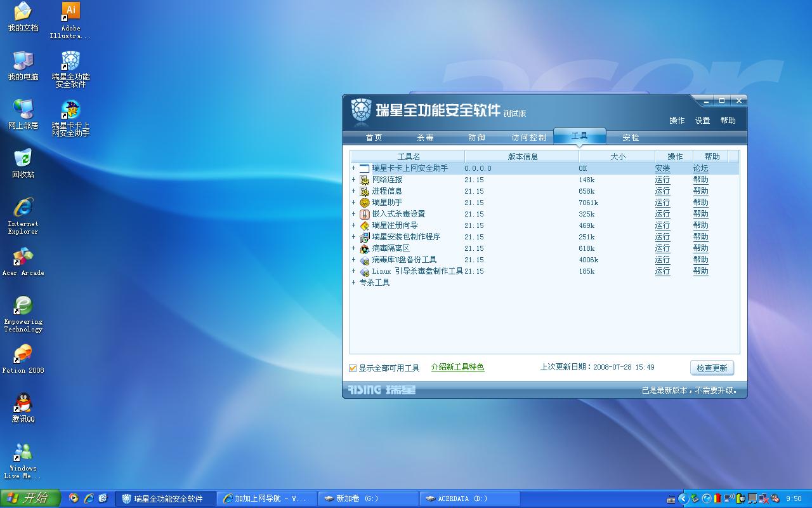Image resolution: width=812 pixels, height=508 pixels.
Task: Click the 大小 column header
Action: pos(617,156)
